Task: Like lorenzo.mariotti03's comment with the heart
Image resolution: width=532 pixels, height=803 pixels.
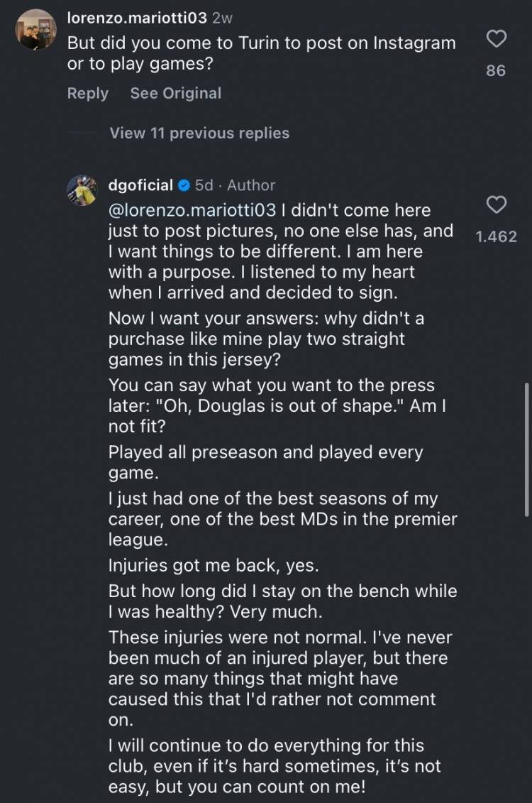Action: tap(497, 41)
